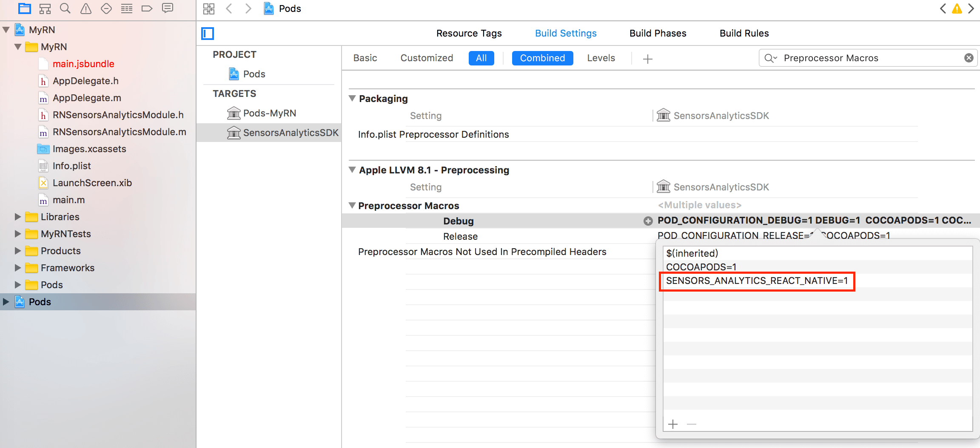Go back with the left chevron
The image size is (980, 448).
click(229, 9)
